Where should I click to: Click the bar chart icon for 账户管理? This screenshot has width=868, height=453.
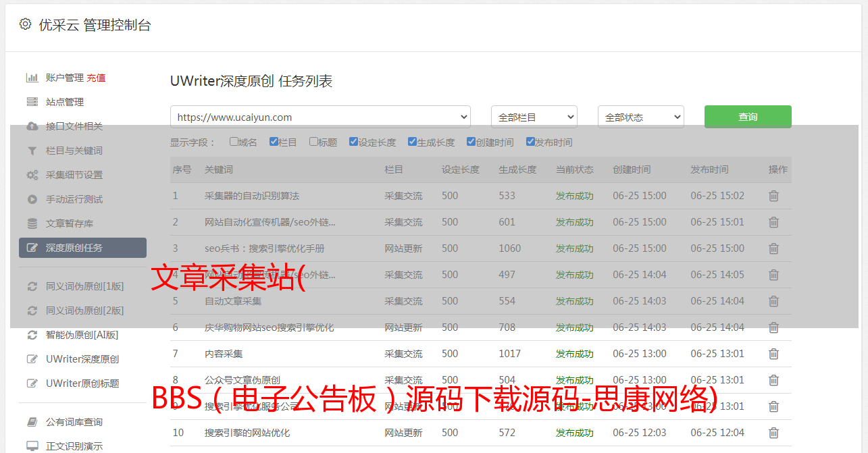[x=32, y=78]
